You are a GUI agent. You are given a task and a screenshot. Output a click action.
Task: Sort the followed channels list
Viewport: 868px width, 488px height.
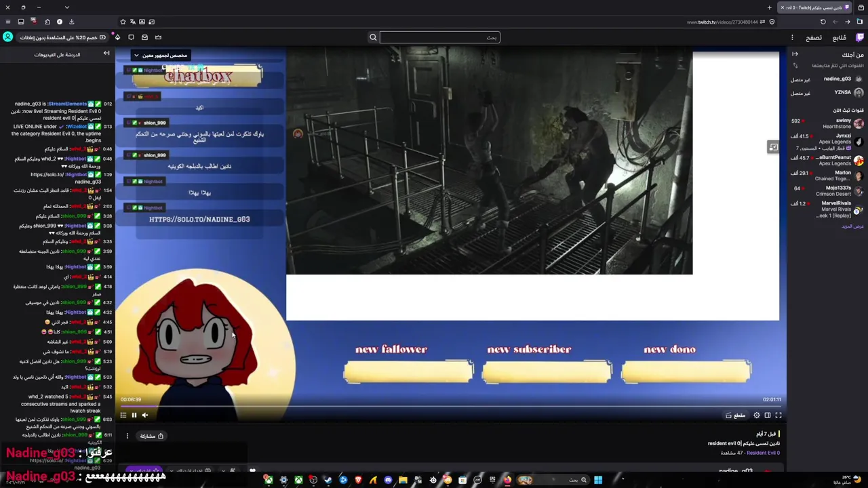click(796, 66)
